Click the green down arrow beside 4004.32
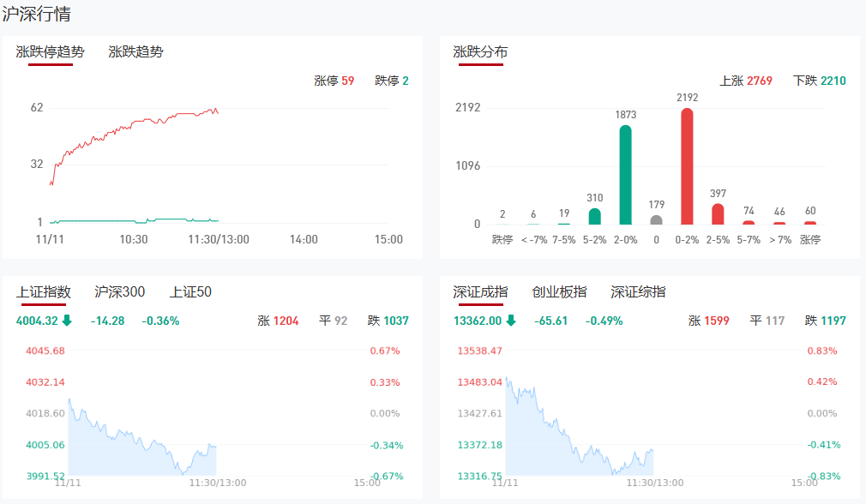The width and height of the screenshot is (866, 504). 67,321
